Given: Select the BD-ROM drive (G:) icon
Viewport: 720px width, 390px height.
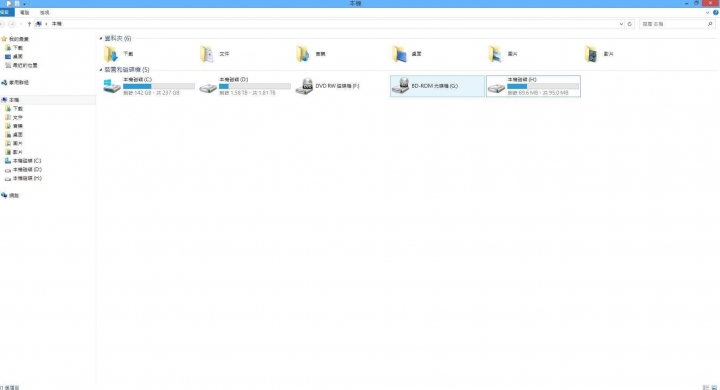Looking at the screenshot, I should [400, 86].
